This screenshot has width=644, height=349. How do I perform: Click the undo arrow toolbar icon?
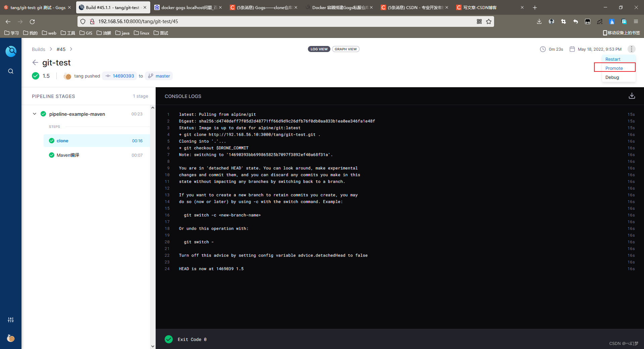click(x=576, y=21)
